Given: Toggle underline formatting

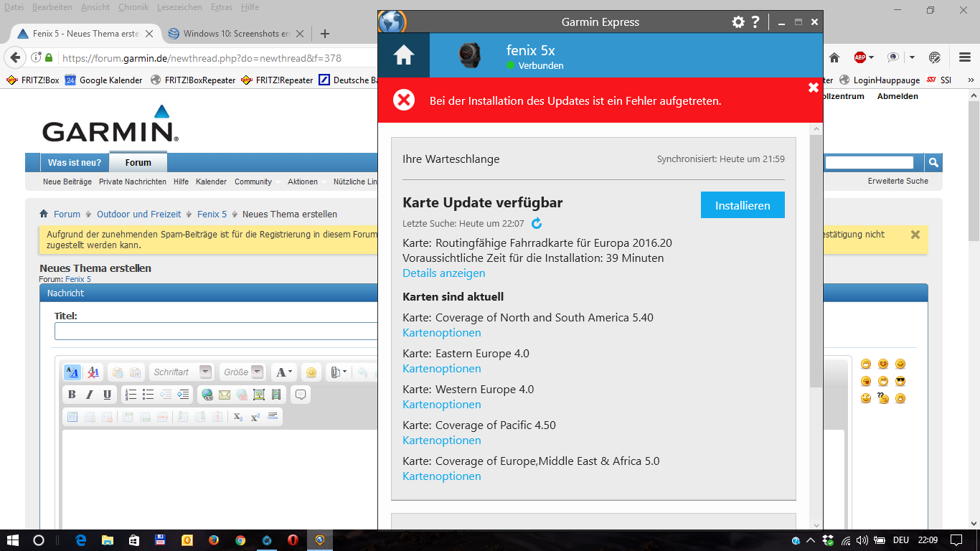Looking at the screenshot, I should click(x=107, y=395).
